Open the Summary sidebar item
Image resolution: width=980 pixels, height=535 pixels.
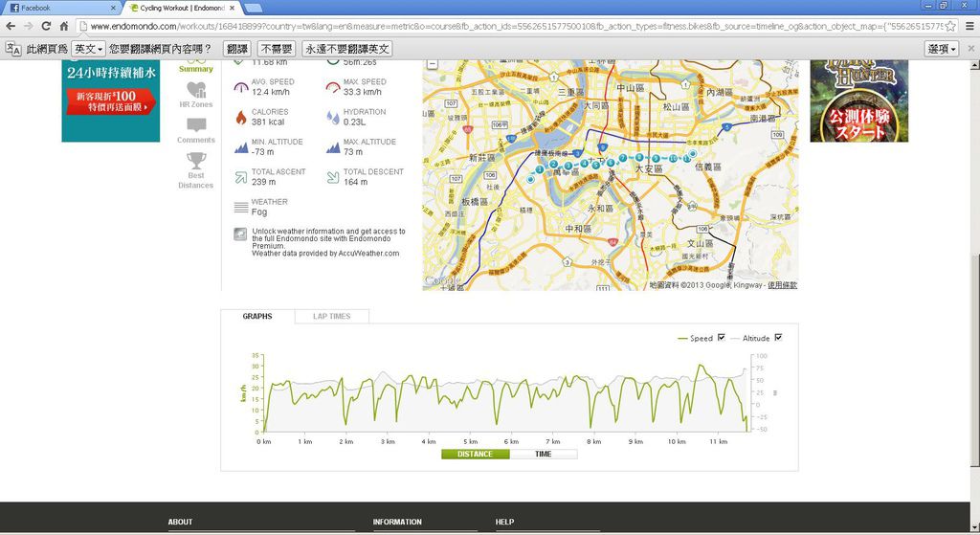195,66
